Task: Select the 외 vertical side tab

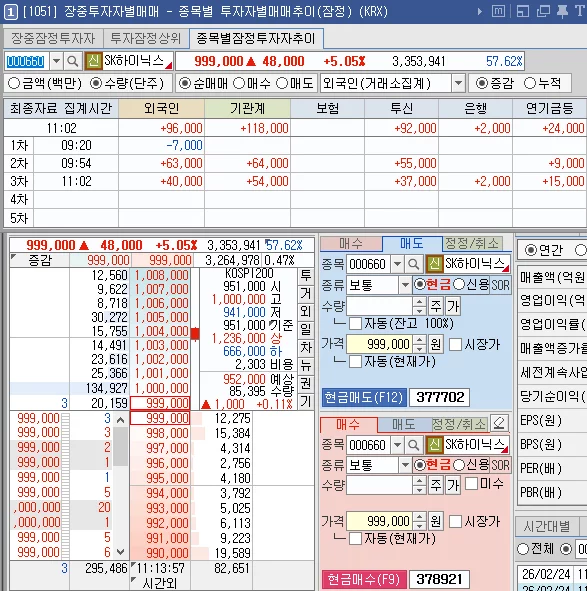Action: 305,312
